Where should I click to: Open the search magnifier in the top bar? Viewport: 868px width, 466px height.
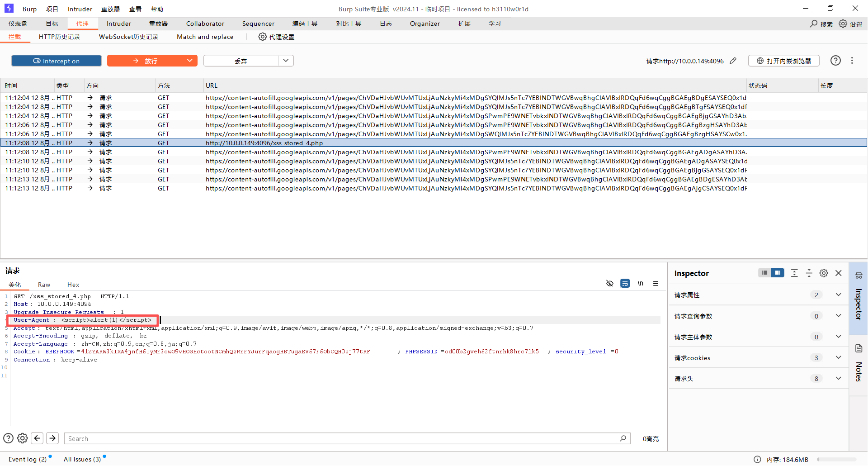(814, 24)
